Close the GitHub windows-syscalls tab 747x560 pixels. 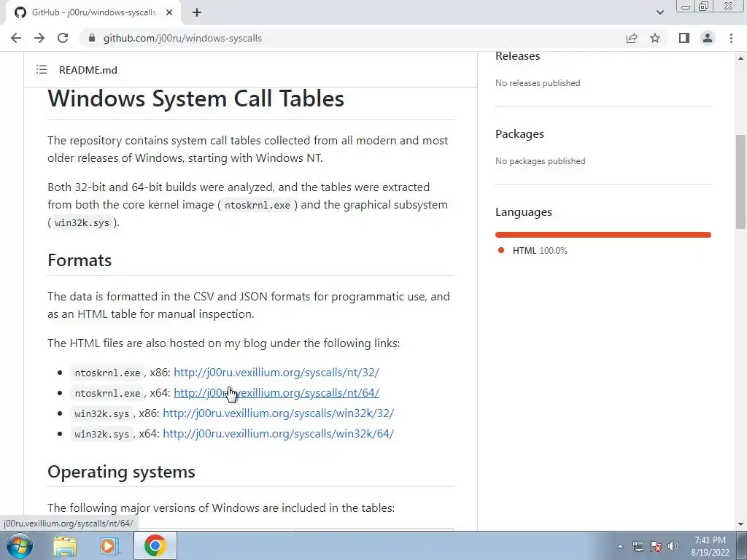tap(169, 12)
